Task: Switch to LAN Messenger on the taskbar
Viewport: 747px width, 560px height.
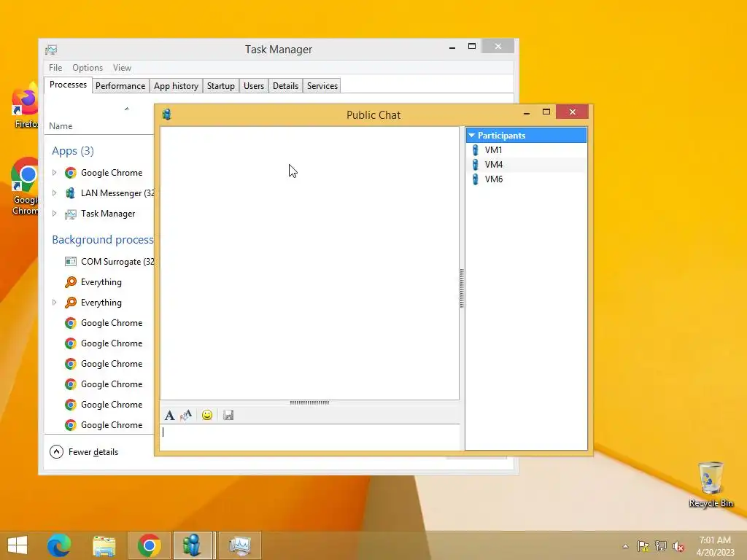Action: pos(194,545)
